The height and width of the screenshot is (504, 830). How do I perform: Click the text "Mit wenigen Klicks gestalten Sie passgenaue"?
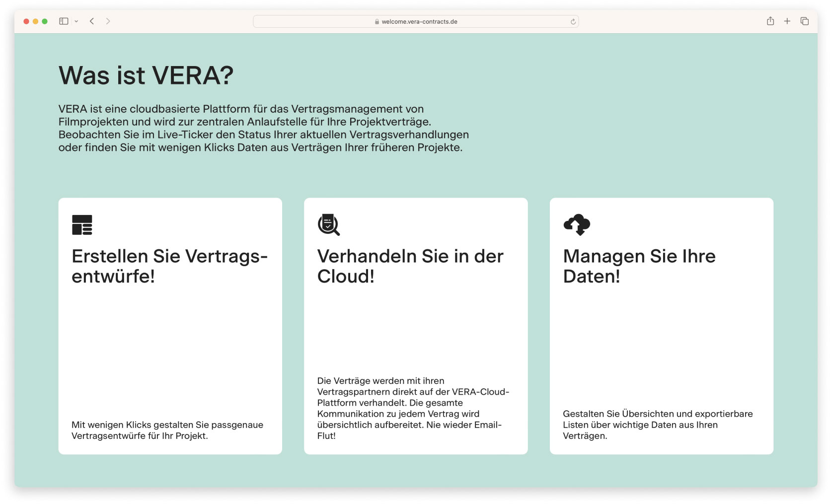coord(167,425)
